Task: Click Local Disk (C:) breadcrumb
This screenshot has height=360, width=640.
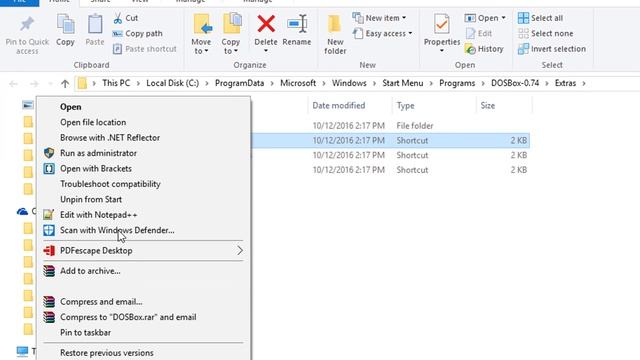Action: pyautogui.click(x=173, y=83)
